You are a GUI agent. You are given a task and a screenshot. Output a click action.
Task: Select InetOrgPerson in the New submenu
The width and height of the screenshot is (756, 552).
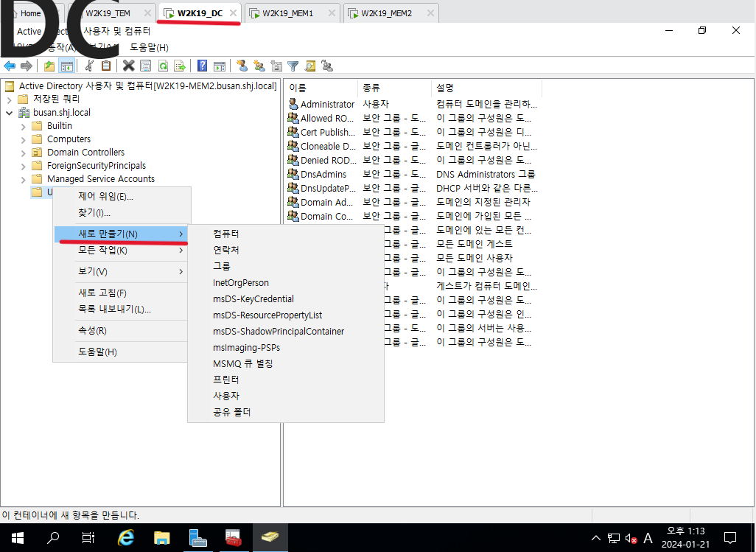(x=285, y=283)
